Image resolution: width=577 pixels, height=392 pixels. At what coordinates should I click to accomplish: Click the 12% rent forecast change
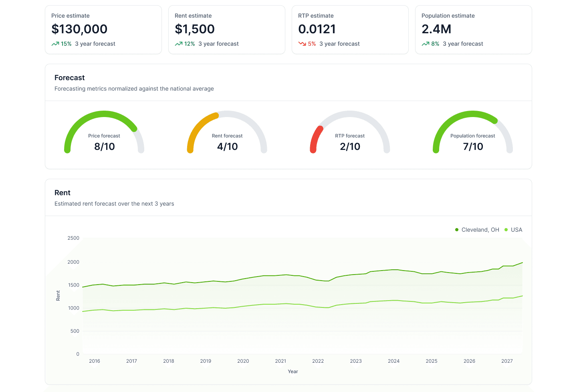click(190, 44)
